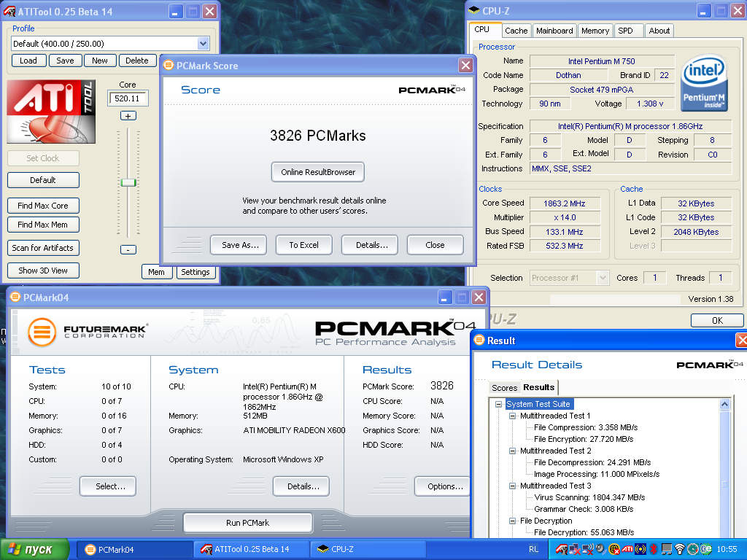Export score with To Excel button
747x560 pixels.
pos(304,245)
